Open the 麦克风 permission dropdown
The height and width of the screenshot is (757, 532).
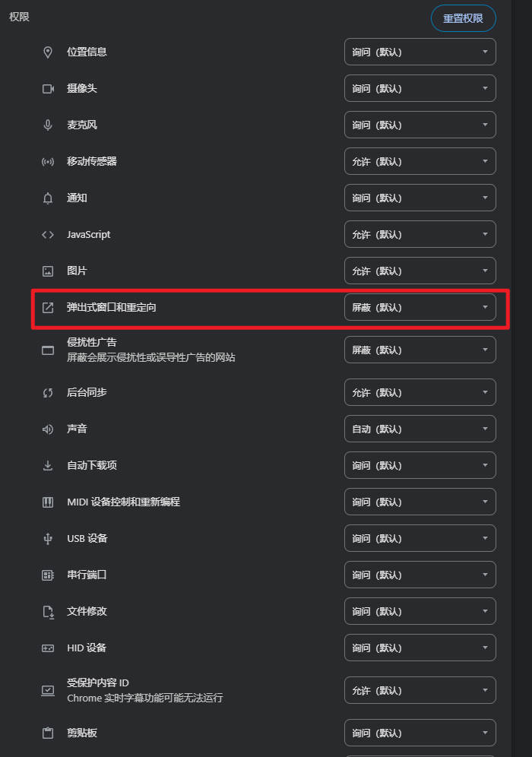point(420,125)
